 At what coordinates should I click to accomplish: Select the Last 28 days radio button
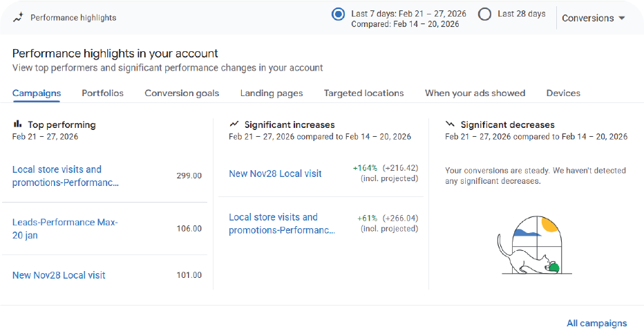[x=484, y=14]
